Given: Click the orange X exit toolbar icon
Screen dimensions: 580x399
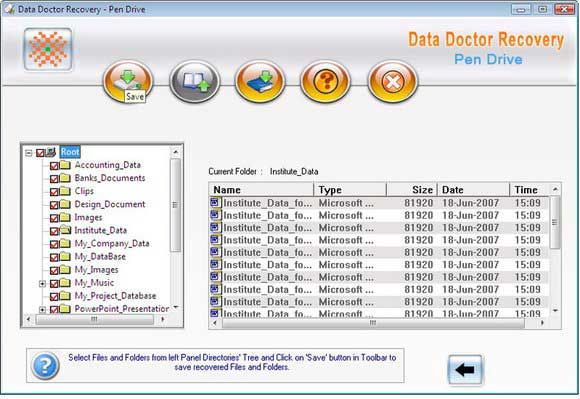Looking at the screenshot, I should 392,81.
